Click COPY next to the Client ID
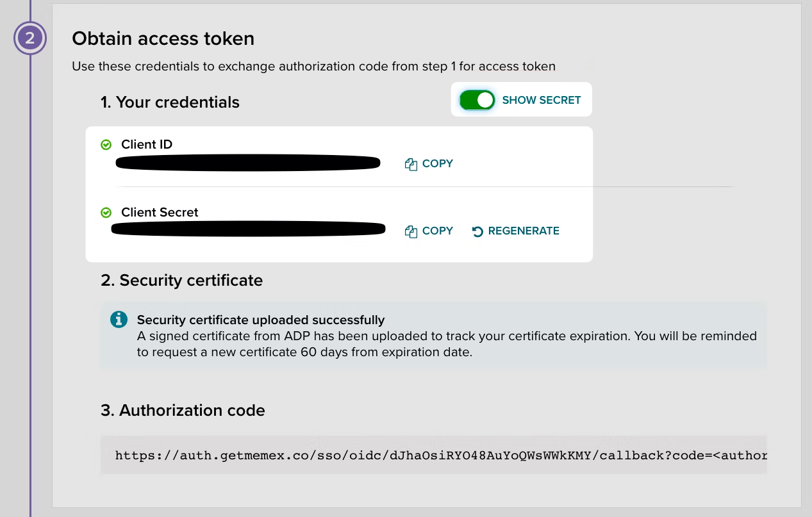This screenshot has width=812, height=517. [438, 164]
